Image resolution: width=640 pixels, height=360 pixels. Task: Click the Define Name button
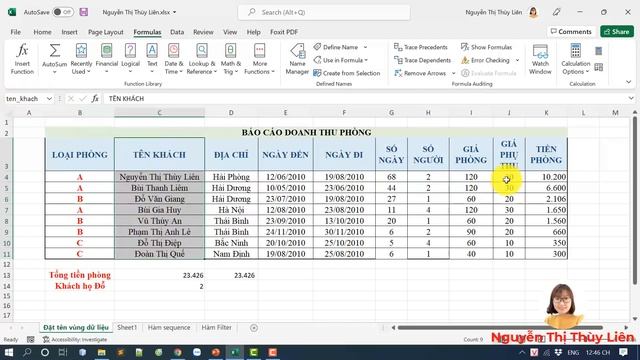pyautogui.click(x=336, y=47)
